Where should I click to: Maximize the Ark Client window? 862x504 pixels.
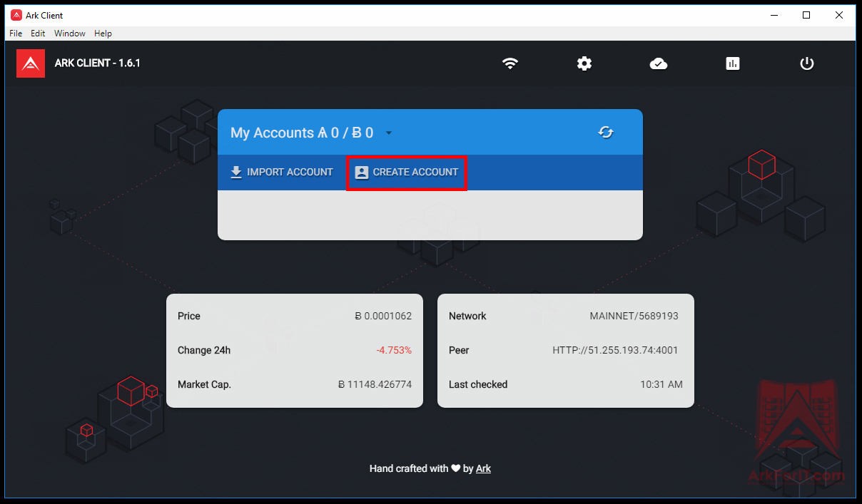[x=806, y=15]
